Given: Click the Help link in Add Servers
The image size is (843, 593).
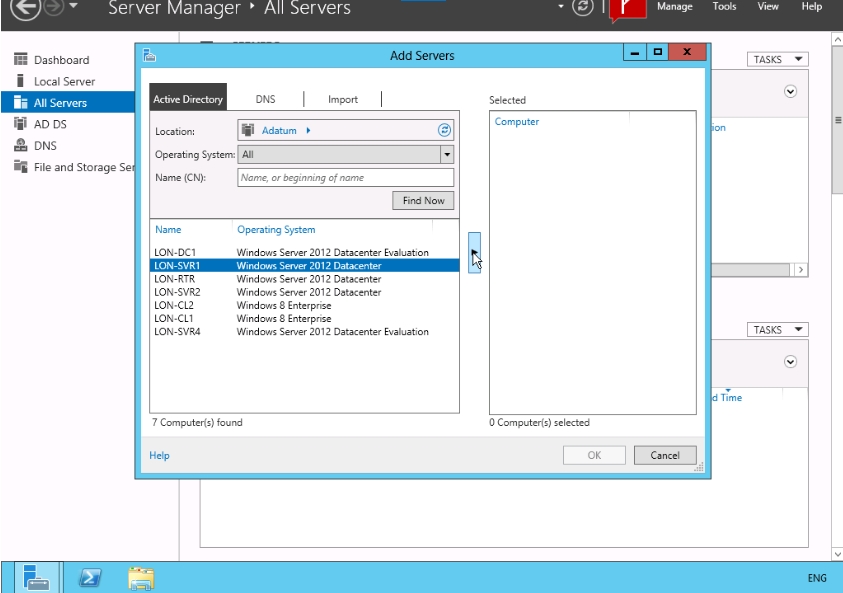Looking at the screenshot, I should pyautogui.click(x=159, y=455).
